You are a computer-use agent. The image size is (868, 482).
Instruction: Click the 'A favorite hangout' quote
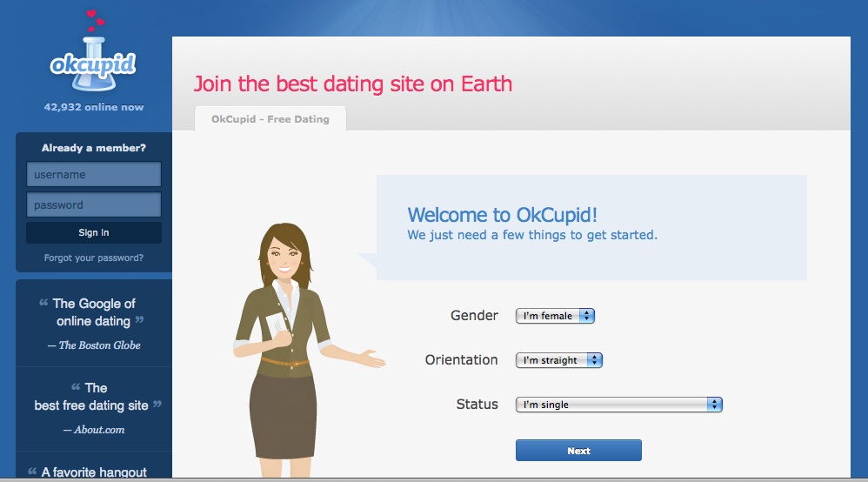[88, 472]
